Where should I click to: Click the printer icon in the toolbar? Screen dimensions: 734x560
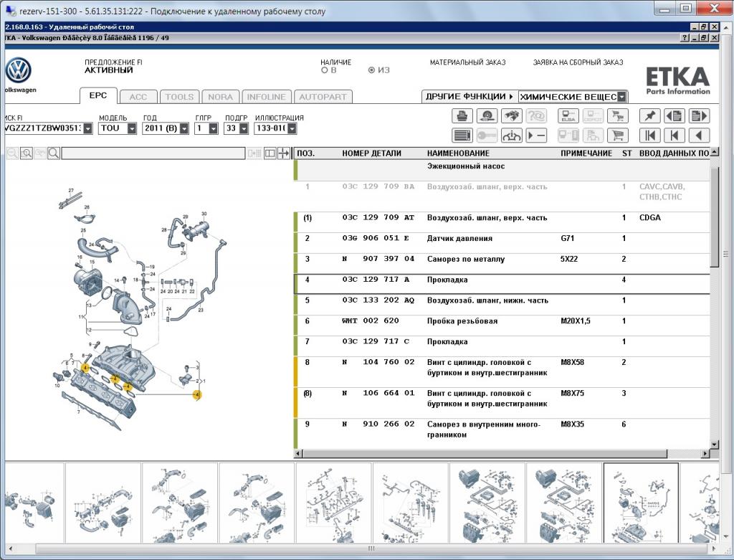(462, 115)
